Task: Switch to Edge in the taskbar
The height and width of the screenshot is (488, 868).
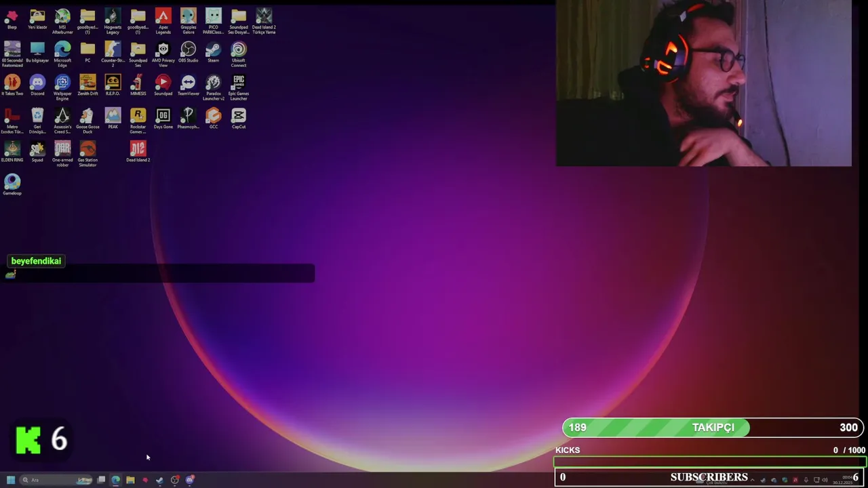Action: 116,480
